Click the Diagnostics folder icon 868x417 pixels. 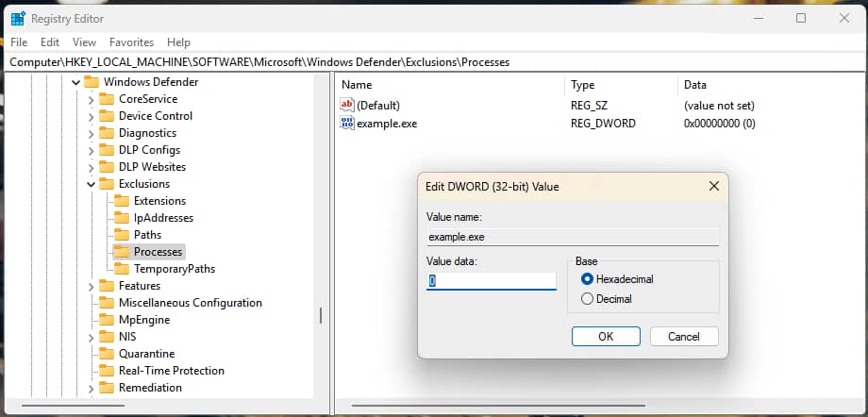(x=107, y=133)
